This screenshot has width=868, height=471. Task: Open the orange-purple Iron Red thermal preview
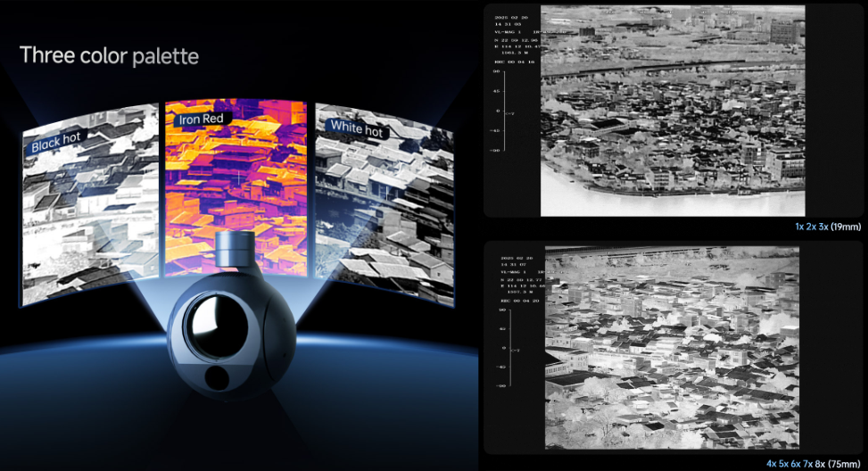tap(236, 178)
